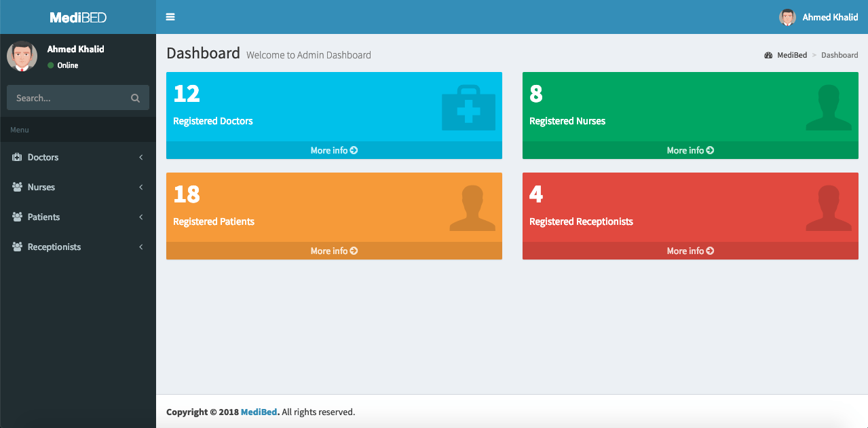Open More info for Registered Nurses
Viewport: 868px width, 428px height.
coord(690,150)
